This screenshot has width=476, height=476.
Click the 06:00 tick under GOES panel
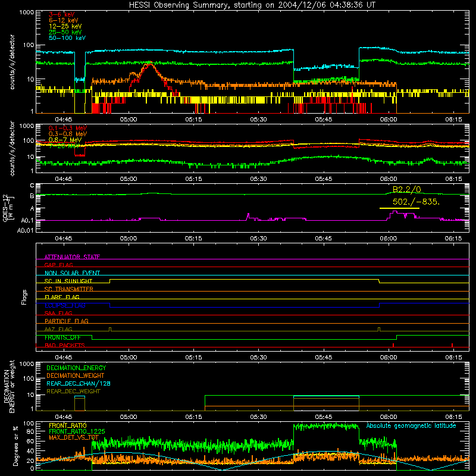[x=389, y=239]
